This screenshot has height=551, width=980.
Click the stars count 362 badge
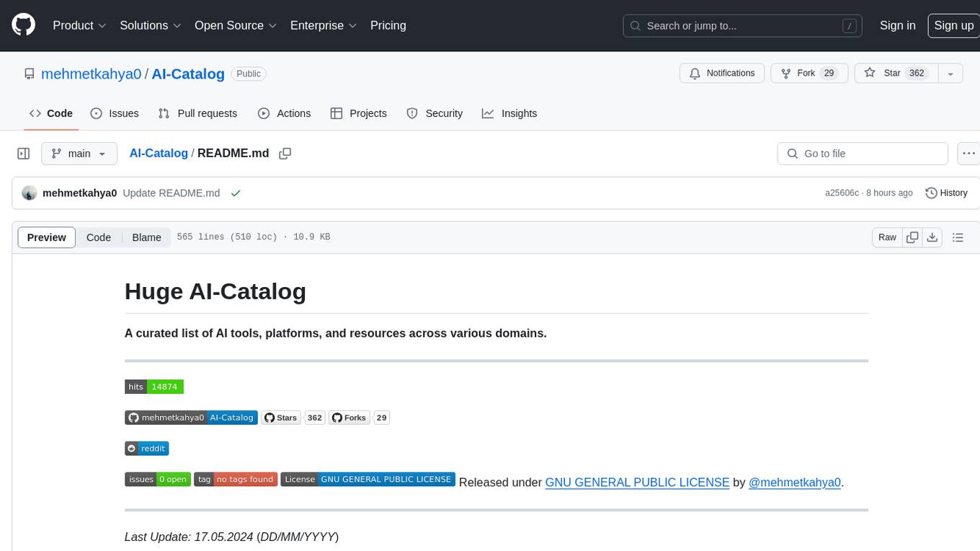coord(315,418)
